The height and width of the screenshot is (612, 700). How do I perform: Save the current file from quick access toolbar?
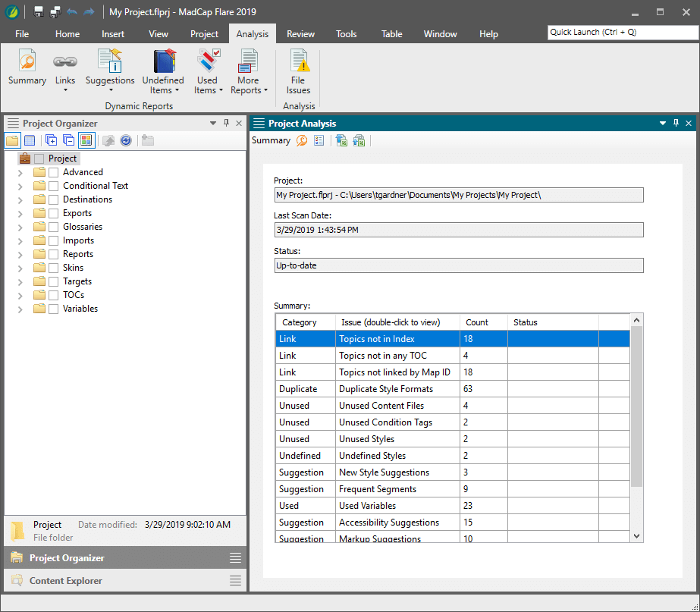click(39, 12)
